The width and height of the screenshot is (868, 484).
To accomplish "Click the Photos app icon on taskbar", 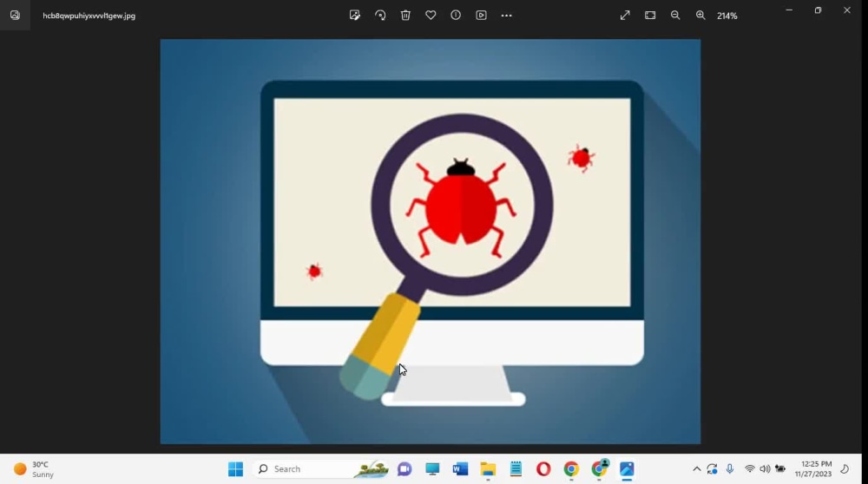I will (x=627, y=469).
